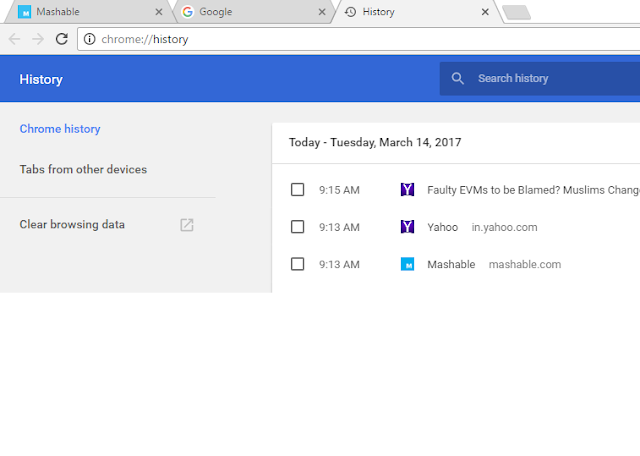The width and height of the screenshot is (640, 456).
Task: Open Clear browsing data
Action: tap(72, 225)
